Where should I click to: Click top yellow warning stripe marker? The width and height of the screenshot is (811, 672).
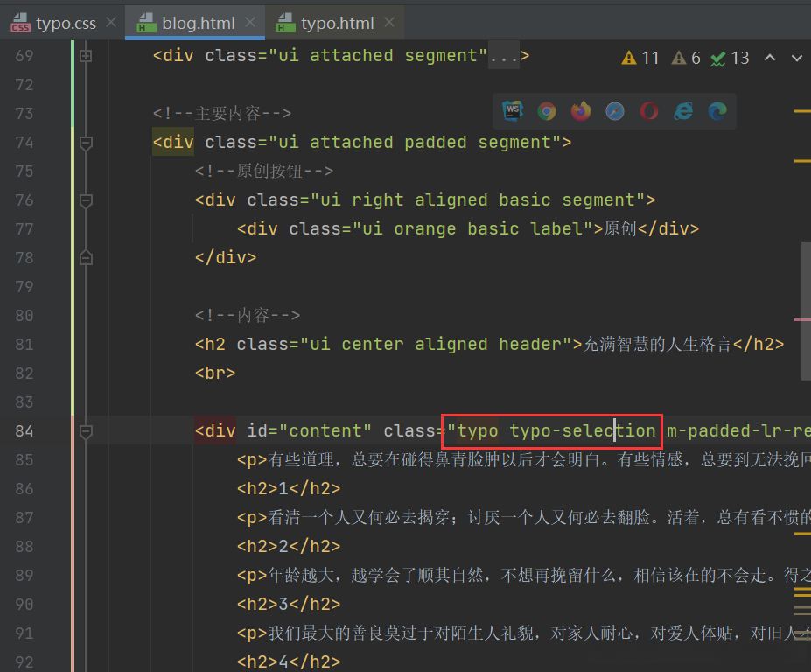tap(802, 111)
